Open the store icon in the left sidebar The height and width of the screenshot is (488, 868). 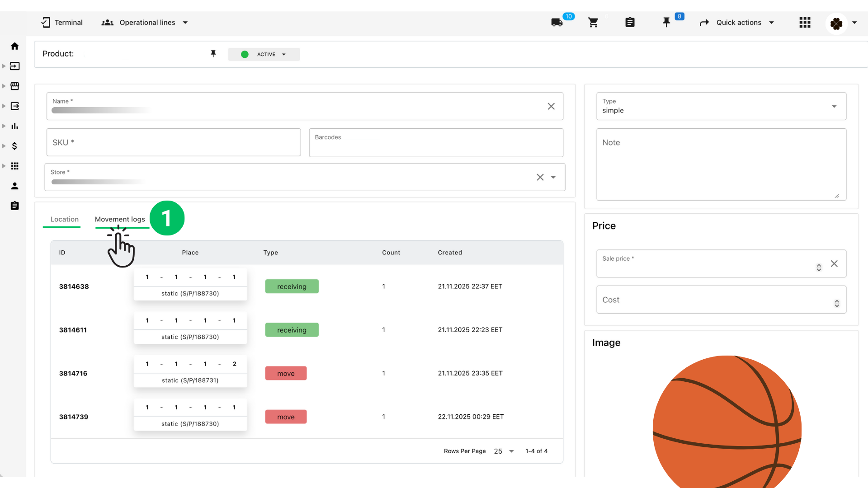[14, 86]
